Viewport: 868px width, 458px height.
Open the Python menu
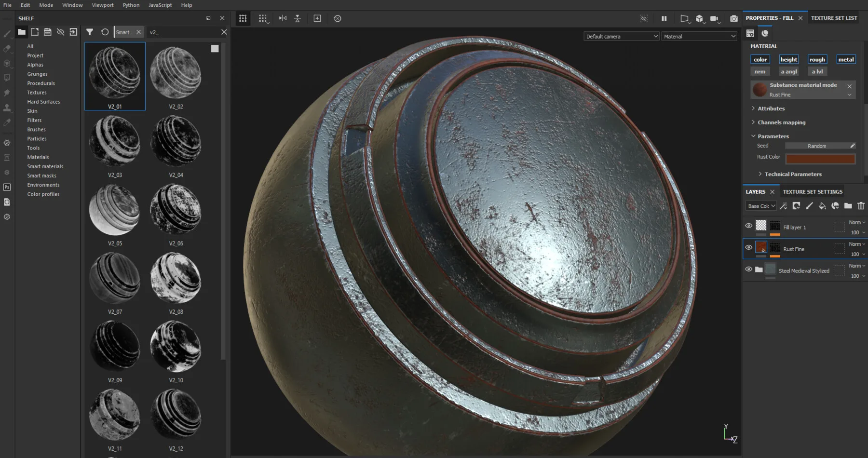click(x=131, y=5)
